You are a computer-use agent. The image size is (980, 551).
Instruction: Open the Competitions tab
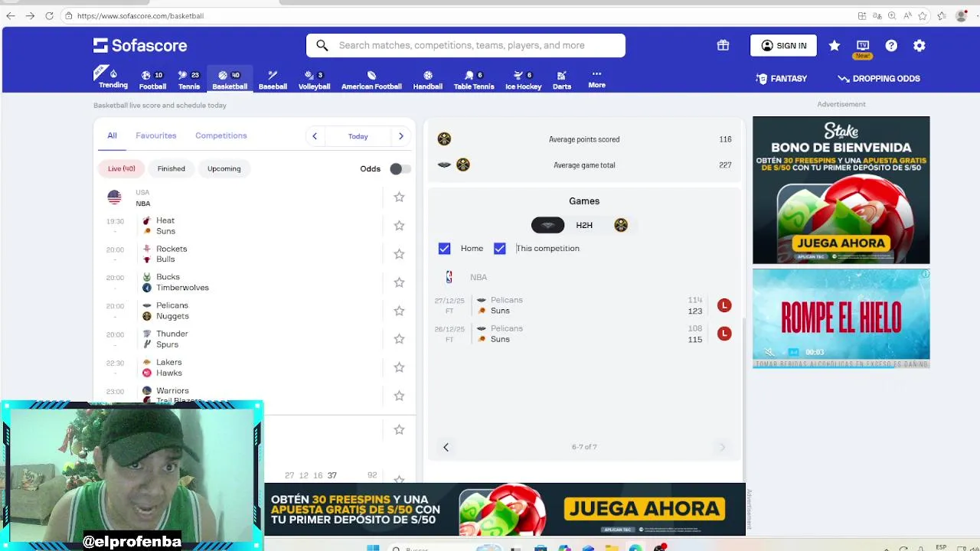[221, 135]
